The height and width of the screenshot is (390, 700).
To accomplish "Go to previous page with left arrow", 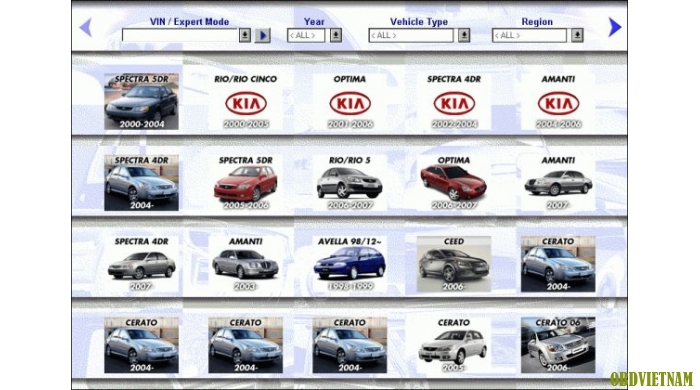I will 86,27.
